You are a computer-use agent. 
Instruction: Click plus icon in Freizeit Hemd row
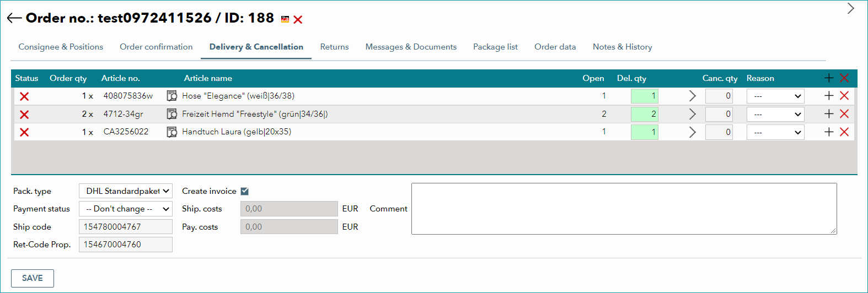click(829, 114)
